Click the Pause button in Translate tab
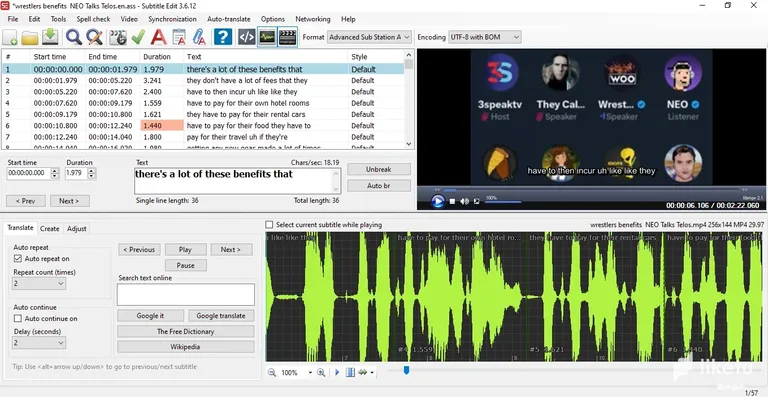Image resolution: width=768 pixels, height=397 pixels. [x=185, y=265]
